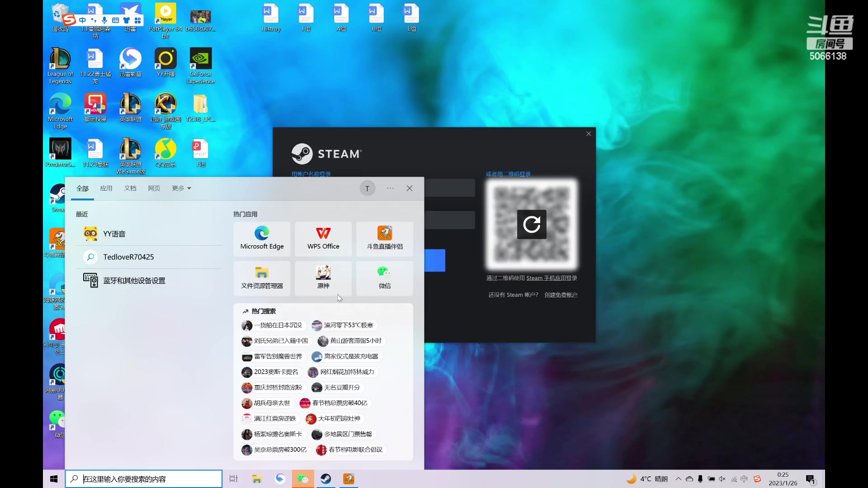Switch to 文档 search tab

pos(130,188)
